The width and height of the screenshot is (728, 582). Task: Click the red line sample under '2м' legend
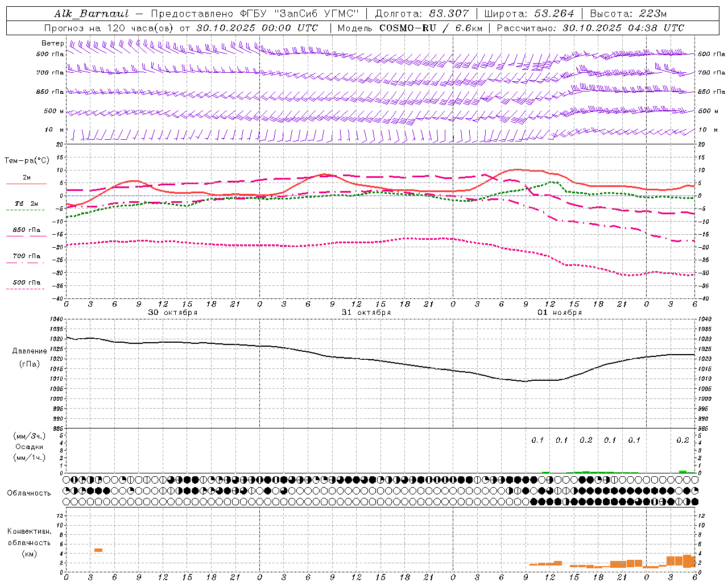(26, 184)
